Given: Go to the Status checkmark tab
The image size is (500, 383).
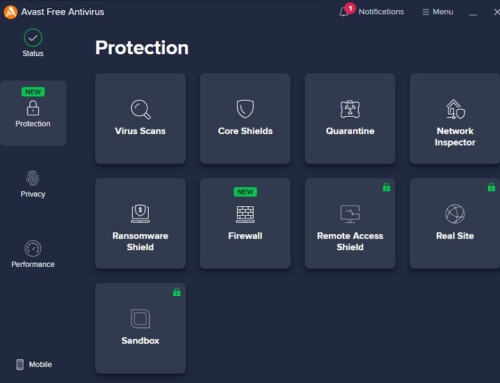Looking at the screenshot, I should 33,43.
